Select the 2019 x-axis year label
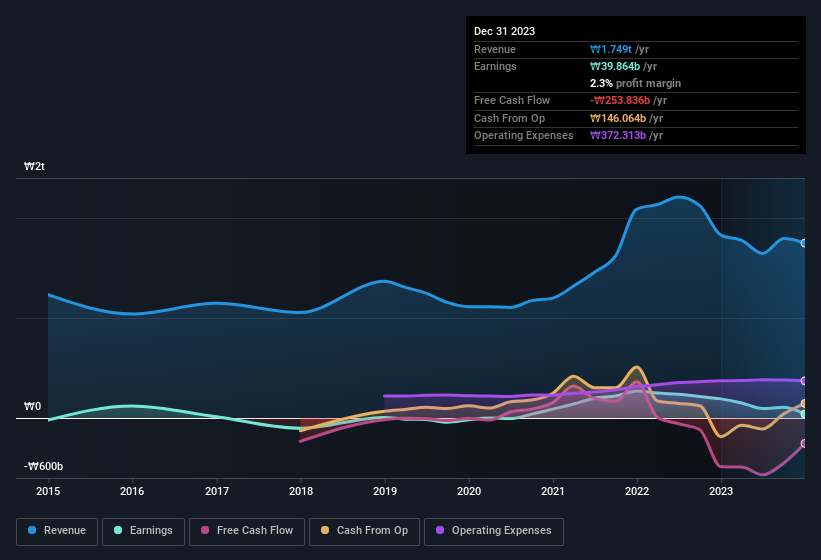This screenshot has height=560, width=821. 385,491
